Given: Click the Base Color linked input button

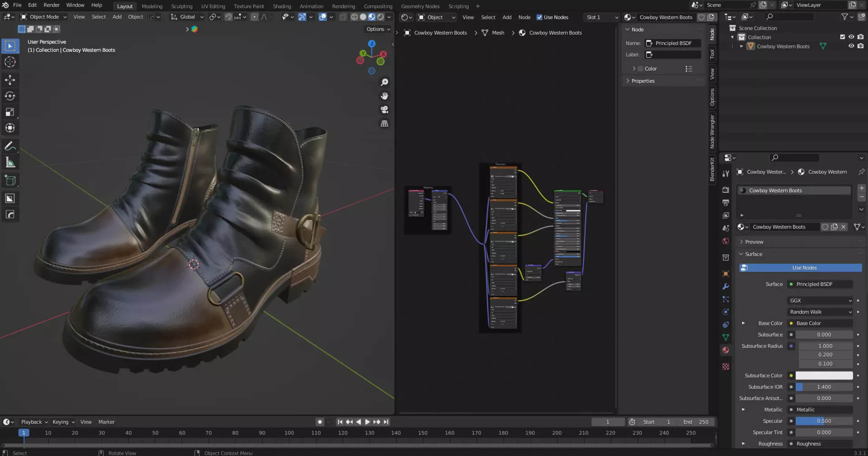Looking at the screenshot, I should tap(820, 323).
